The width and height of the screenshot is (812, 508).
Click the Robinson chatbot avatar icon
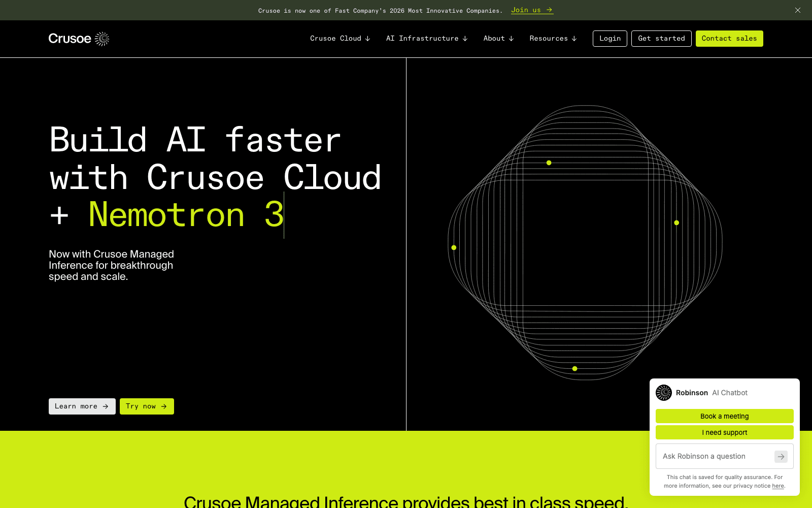pos(664,393)
